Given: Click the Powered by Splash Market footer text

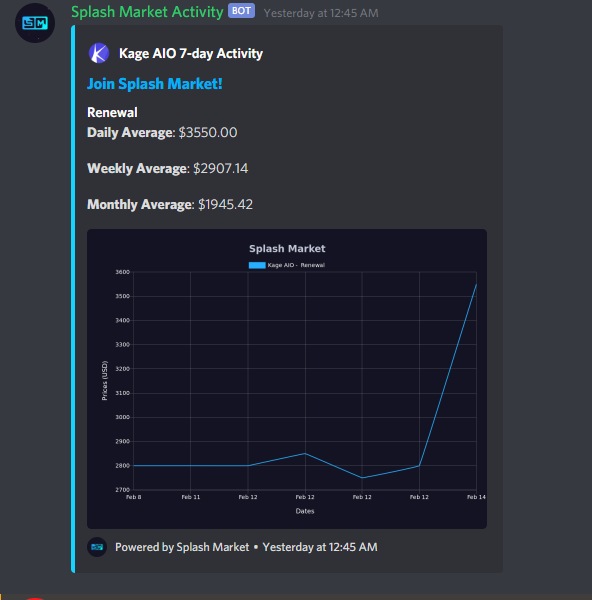Looking at the screenshot, I should pyautogui.click(x=182, y=547).
